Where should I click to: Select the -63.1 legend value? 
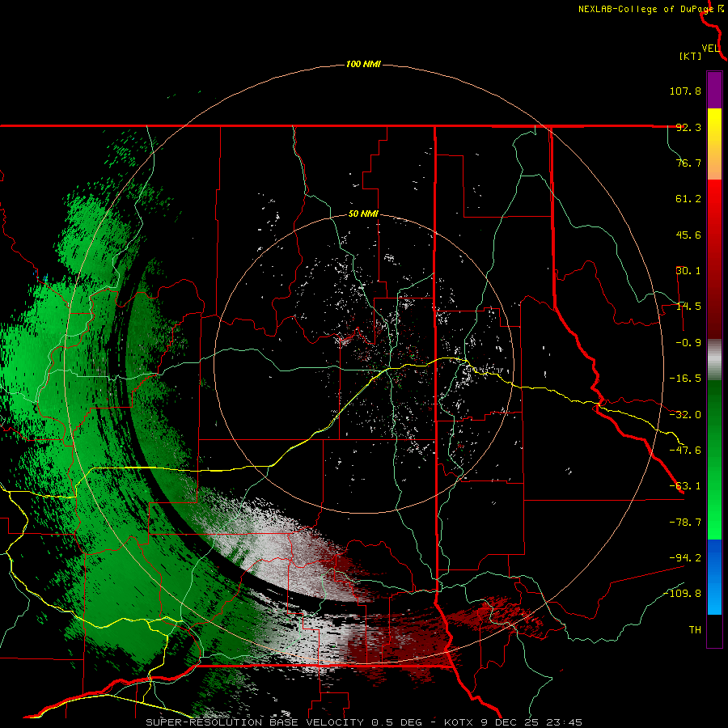685,486
